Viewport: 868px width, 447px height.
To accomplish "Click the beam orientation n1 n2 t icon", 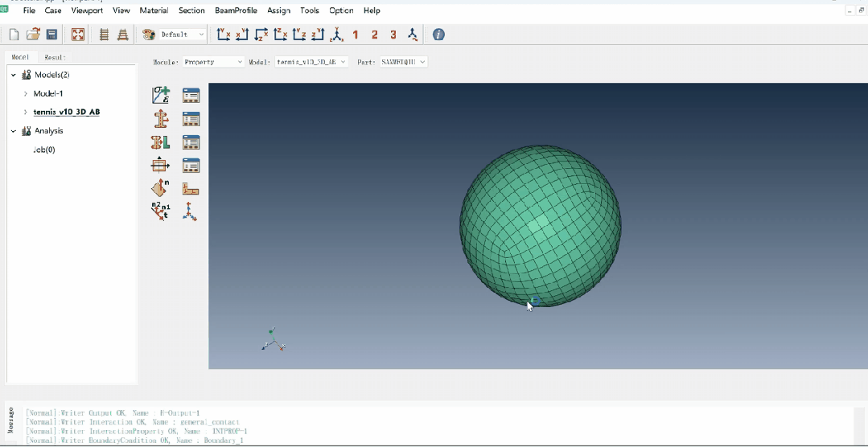I will (161, 212).
